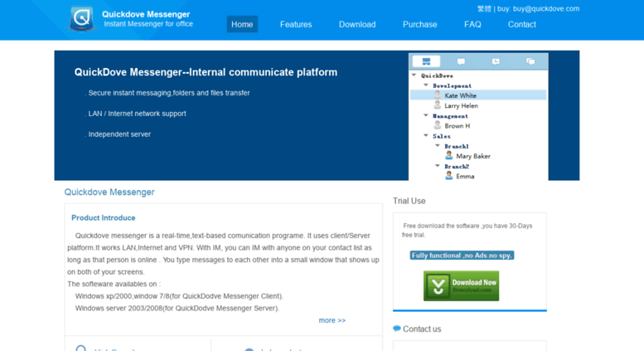Click the 'Instant Messenger for office' tagline

coord(148,24)
